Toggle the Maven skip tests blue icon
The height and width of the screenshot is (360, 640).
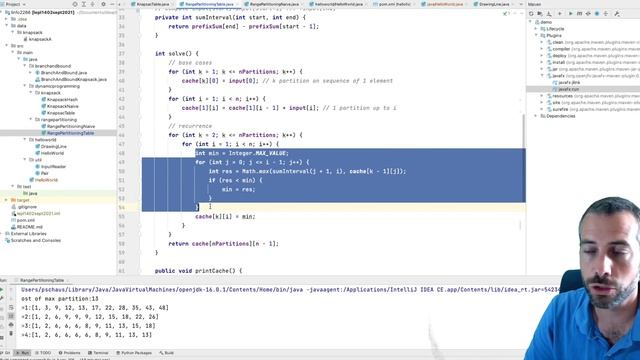[x=597, y=14]
